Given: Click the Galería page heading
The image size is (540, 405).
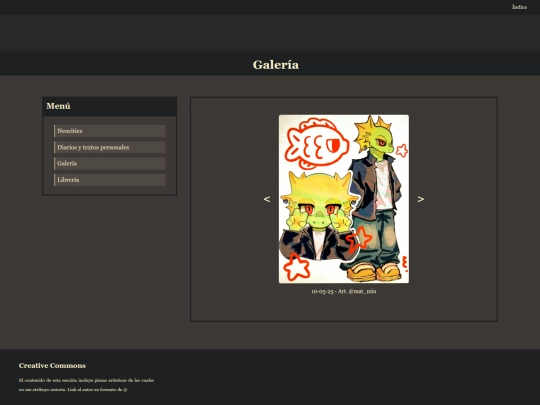Looking at the screenshot, I should pyautogui.click(x=276, y=64).
